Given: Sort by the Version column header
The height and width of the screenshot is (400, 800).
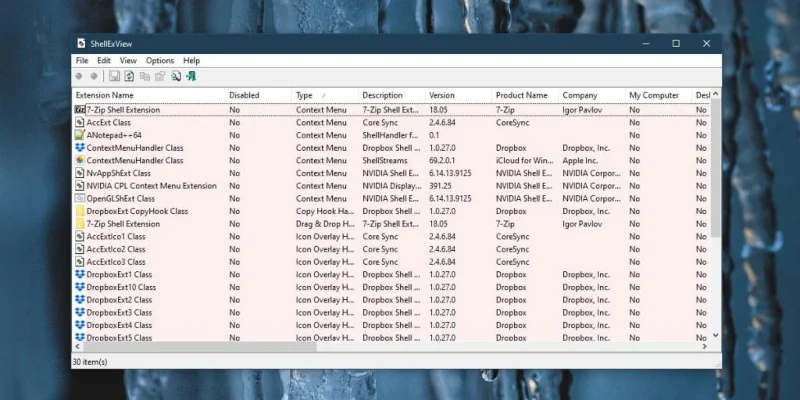Looking at the screenshot, I should pos(459,95).
